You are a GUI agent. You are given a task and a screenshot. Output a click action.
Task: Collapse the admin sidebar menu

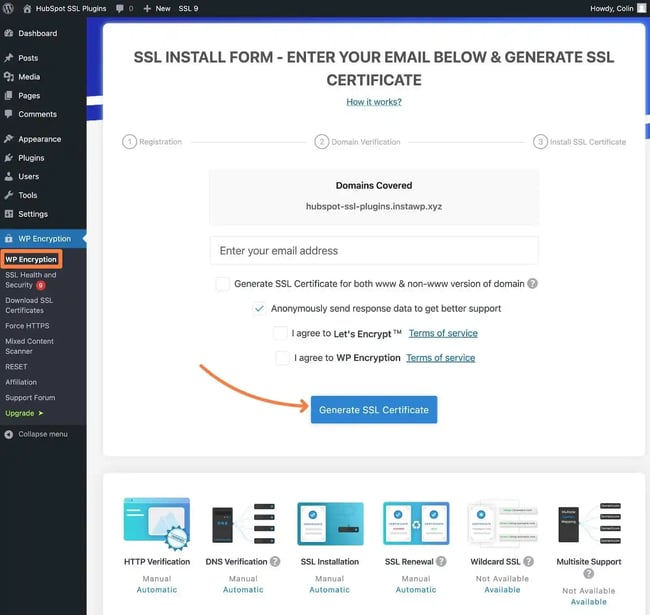click(36, 434)
